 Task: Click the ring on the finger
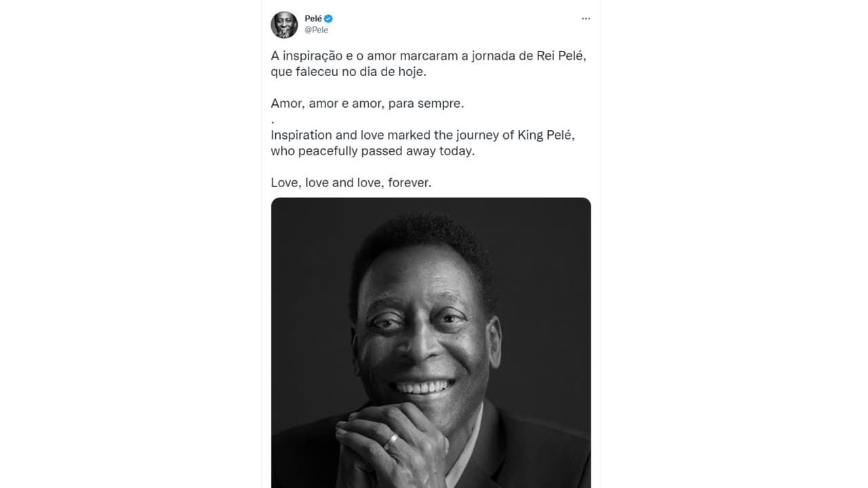point(392,441)
